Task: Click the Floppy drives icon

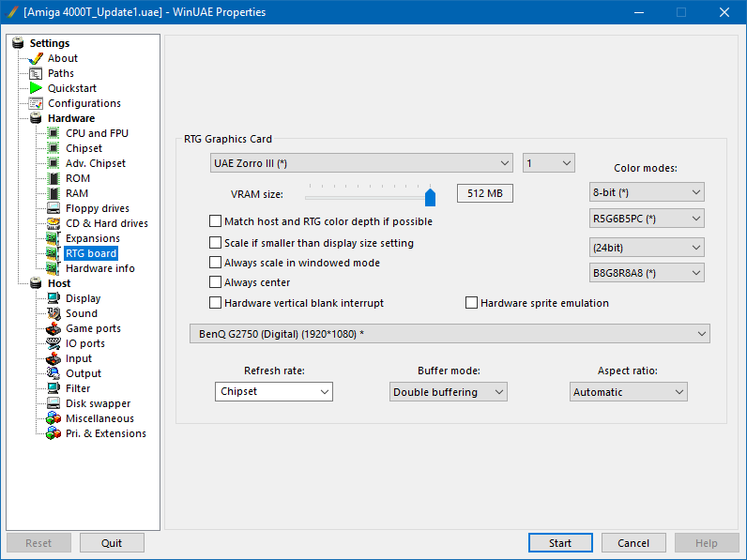Action: 53,208
